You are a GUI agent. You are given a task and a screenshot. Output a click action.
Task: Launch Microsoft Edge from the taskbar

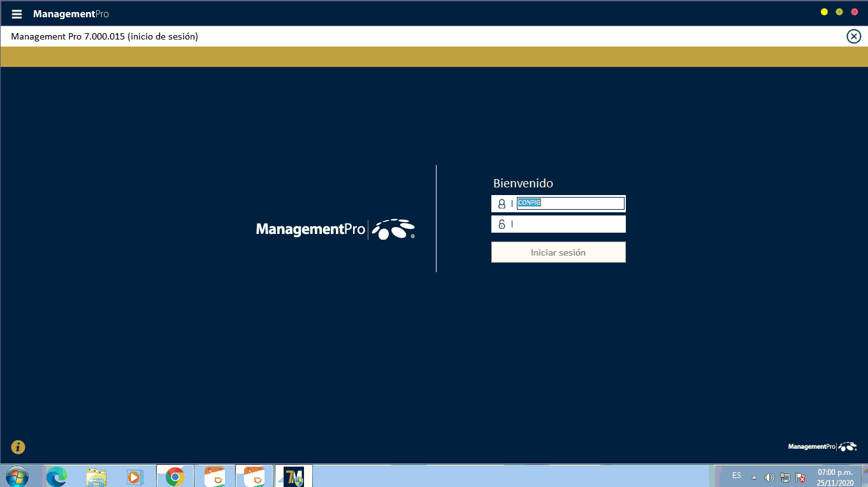56,476
